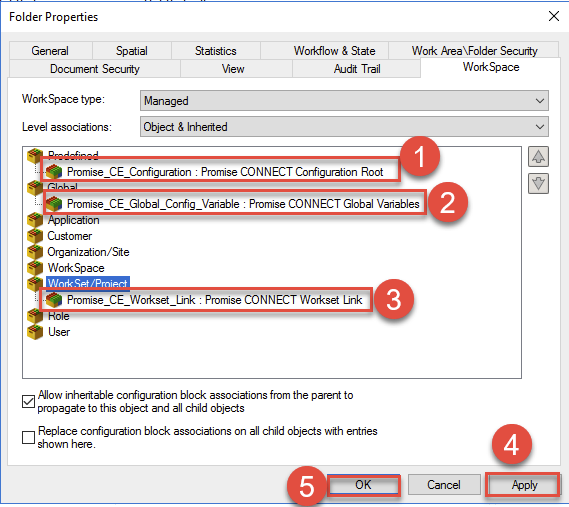Click the Cancel button
Screen dimensions: 569x507
444,485
